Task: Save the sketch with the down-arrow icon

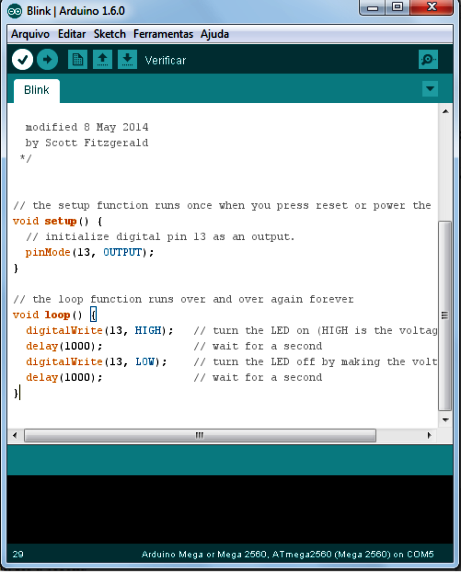Action: coord(127,60)
